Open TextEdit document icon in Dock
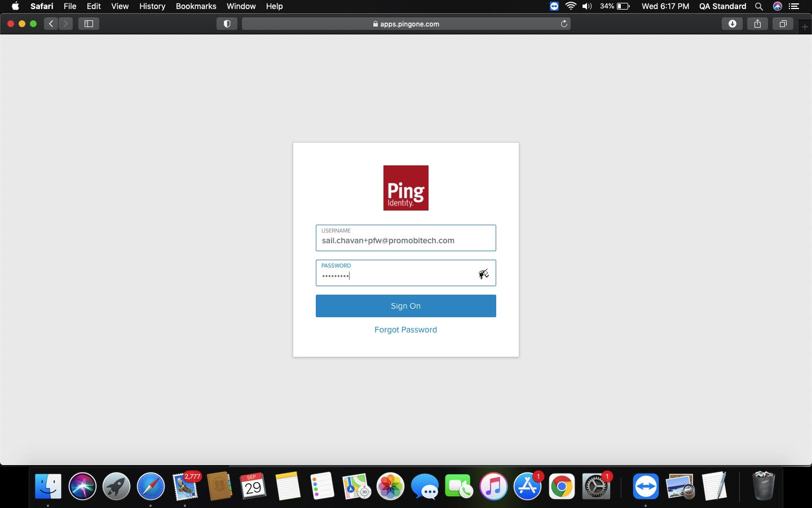 click(x=714, y=486)
